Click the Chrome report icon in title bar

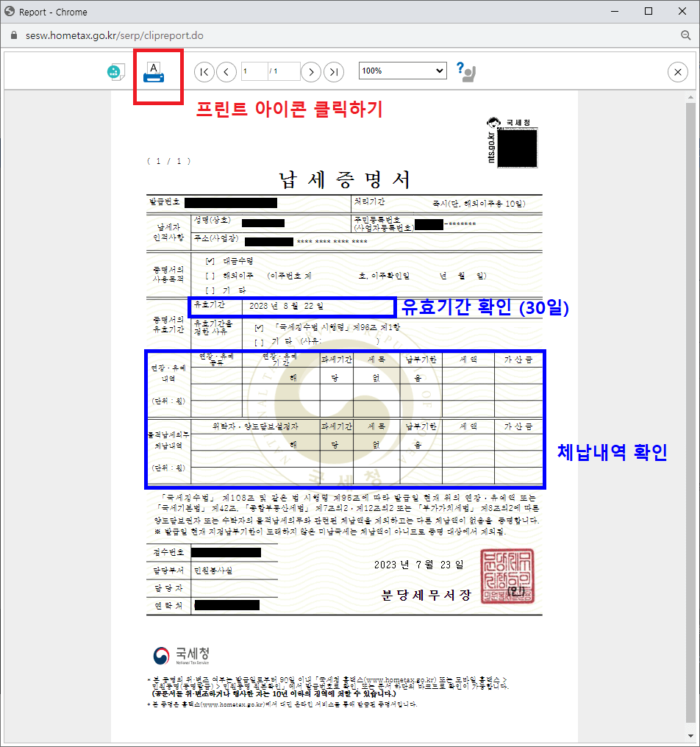coord(10,11)
